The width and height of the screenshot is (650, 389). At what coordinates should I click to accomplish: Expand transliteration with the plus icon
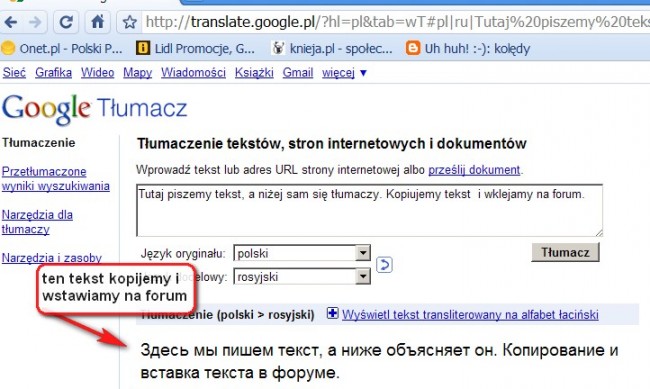point(332,313)
